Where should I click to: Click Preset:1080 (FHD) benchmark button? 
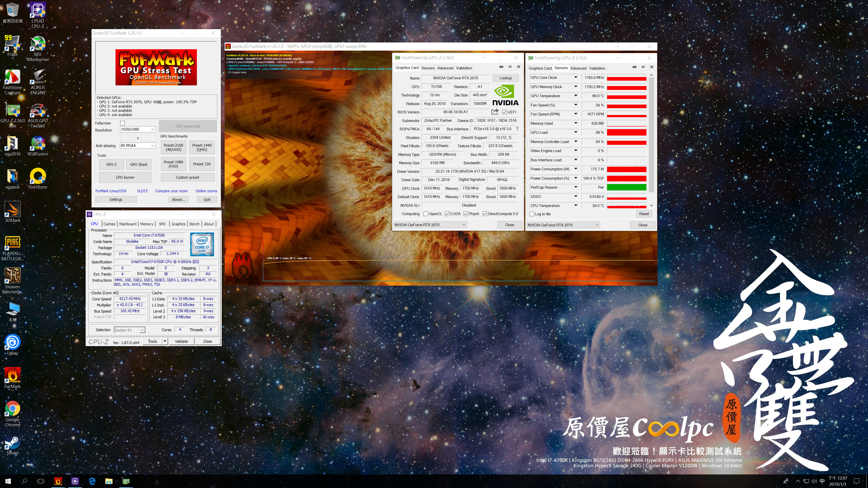click(x=174, y=164)
